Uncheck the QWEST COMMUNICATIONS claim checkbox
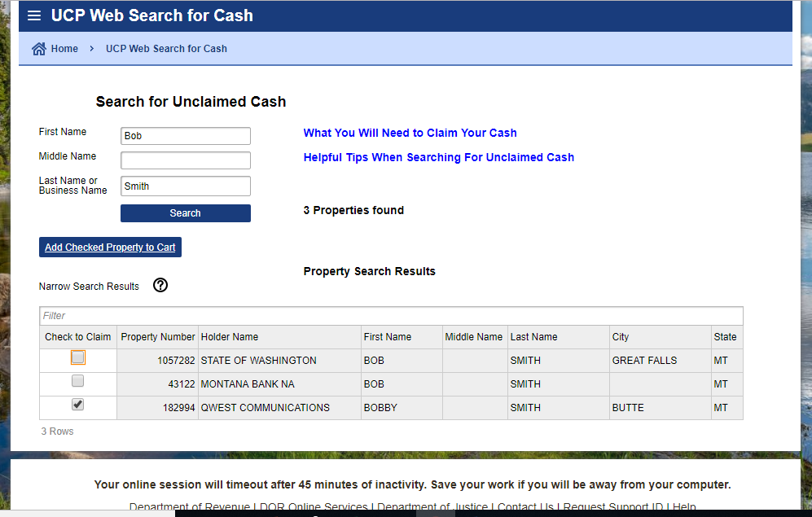 pos(77,404)
